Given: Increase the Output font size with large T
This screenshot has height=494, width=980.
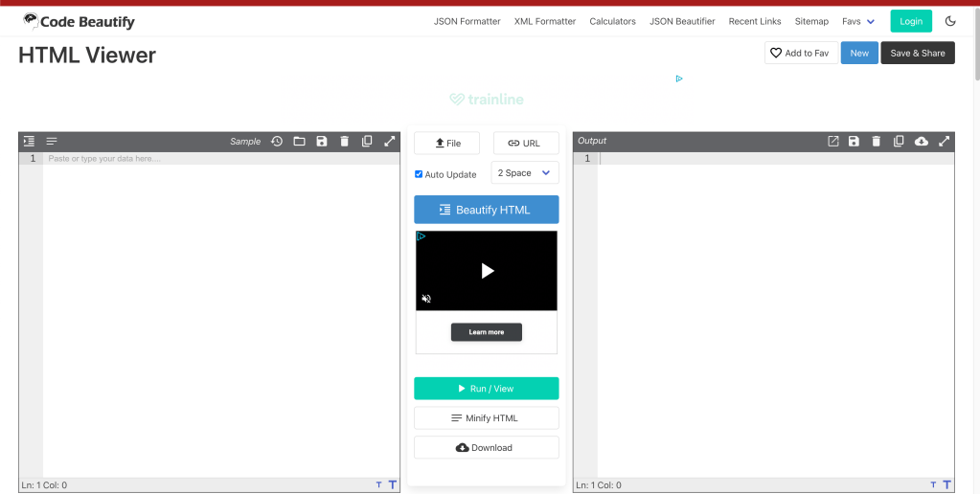Looking at the screenshot, I should tap(946, 484).
